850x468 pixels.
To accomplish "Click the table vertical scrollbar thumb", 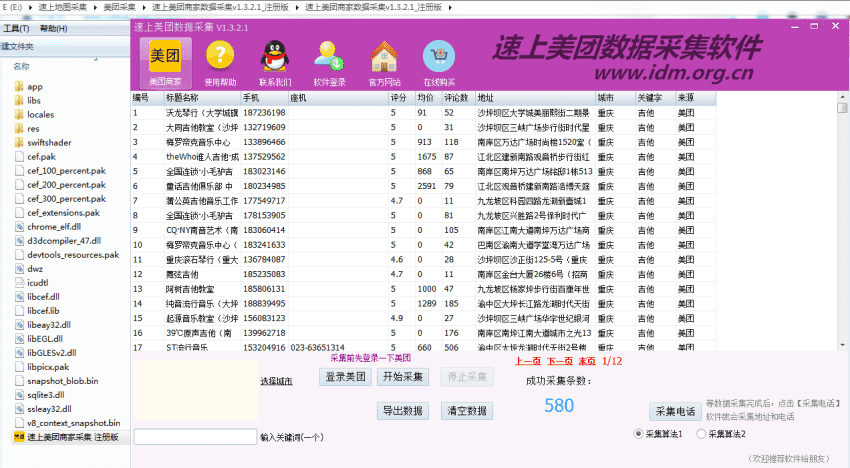I will (x=842, y=107).
